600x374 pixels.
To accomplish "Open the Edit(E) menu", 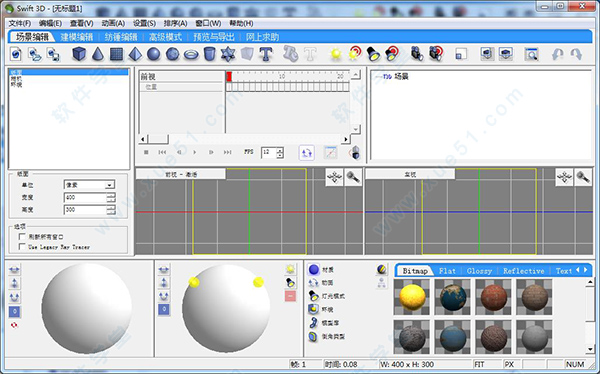I will pos(50,23).
